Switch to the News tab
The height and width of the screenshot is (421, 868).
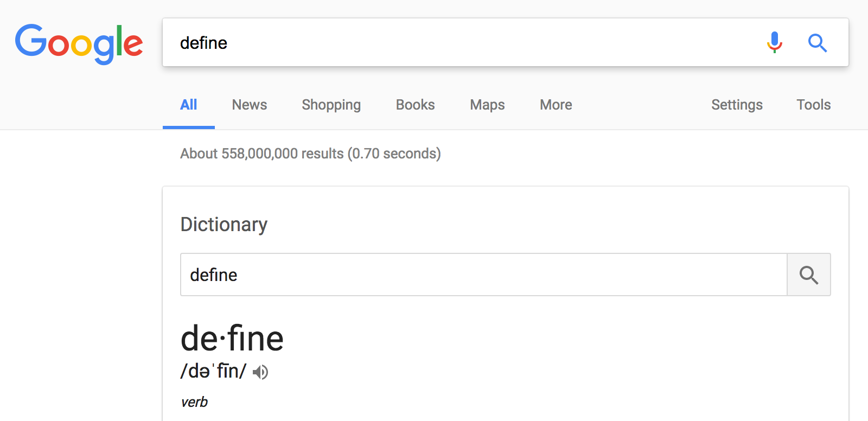pyautogui.click(x=250, y=105)
